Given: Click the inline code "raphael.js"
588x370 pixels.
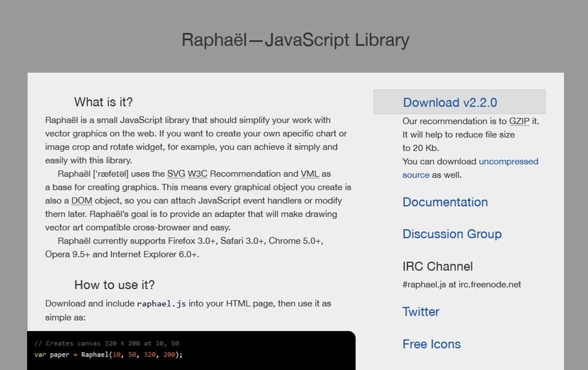Looking at the screenshot, I should pyautogui.click(x=161, y=303).
